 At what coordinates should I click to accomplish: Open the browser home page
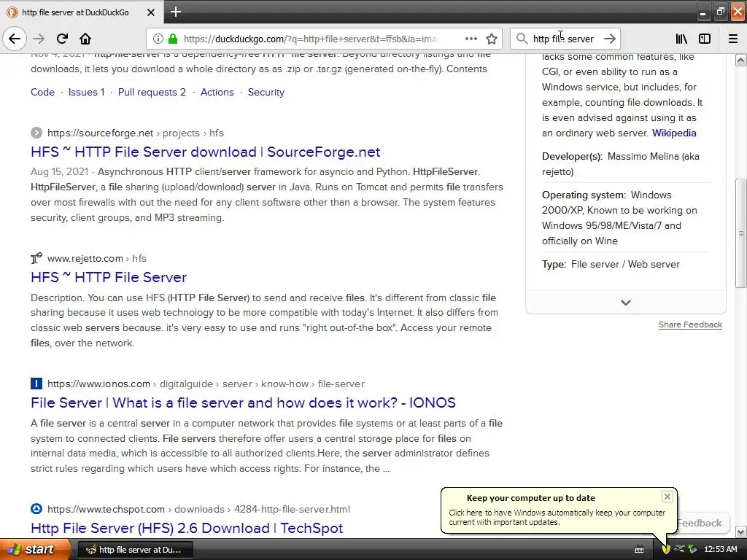point(85,39)
